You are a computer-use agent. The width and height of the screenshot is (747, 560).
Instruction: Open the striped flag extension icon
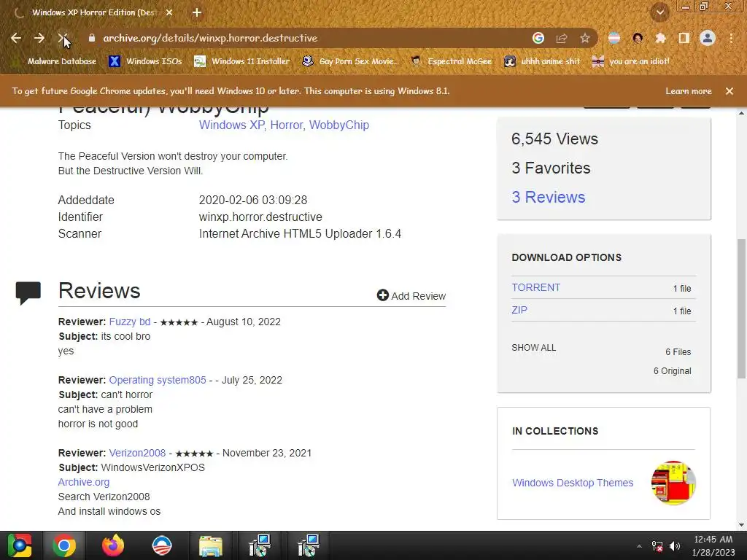pos(614,38)
